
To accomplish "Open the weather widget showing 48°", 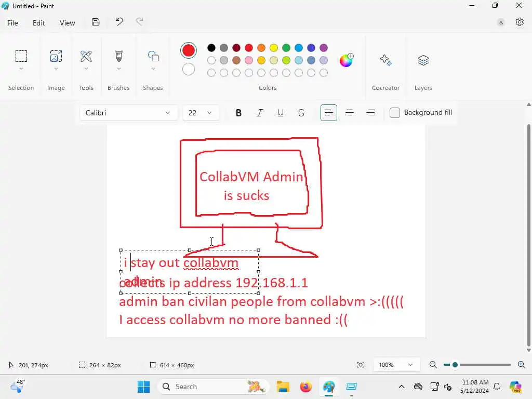I will tap(18, 386).
